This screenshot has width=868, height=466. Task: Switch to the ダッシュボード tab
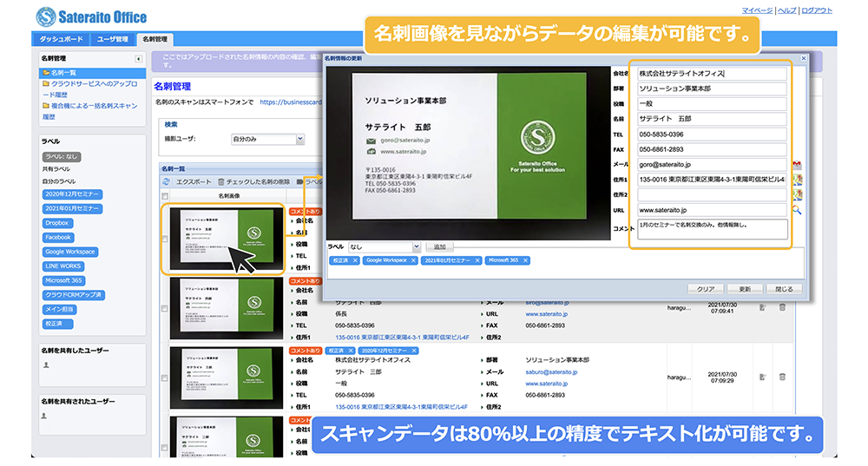click(61, 39)
